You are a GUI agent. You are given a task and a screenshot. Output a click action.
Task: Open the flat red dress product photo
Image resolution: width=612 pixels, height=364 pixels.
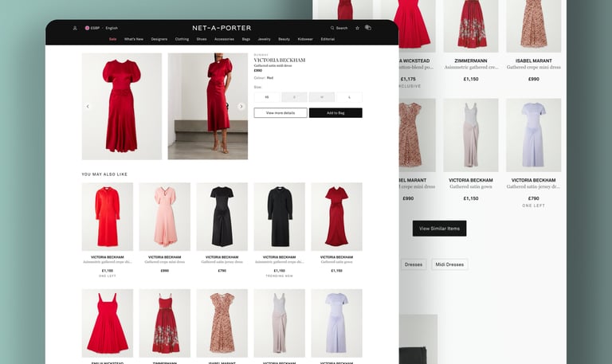point(122,106)
